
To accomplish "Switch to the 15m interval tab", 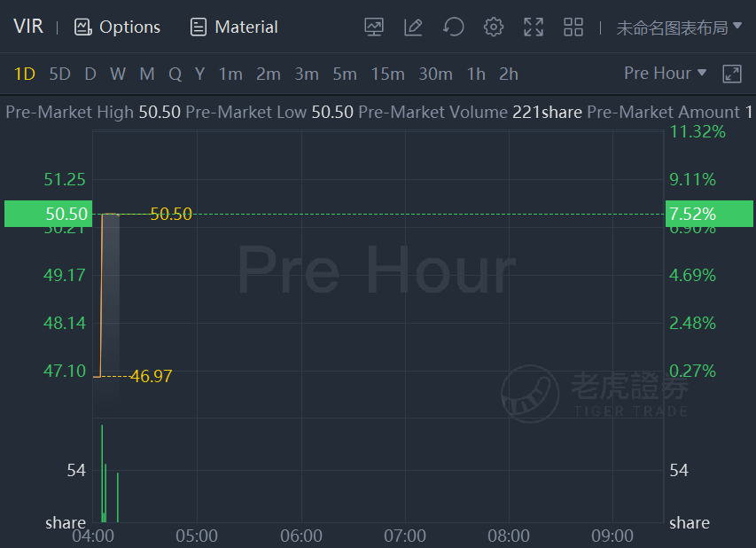I will point(387,74).
